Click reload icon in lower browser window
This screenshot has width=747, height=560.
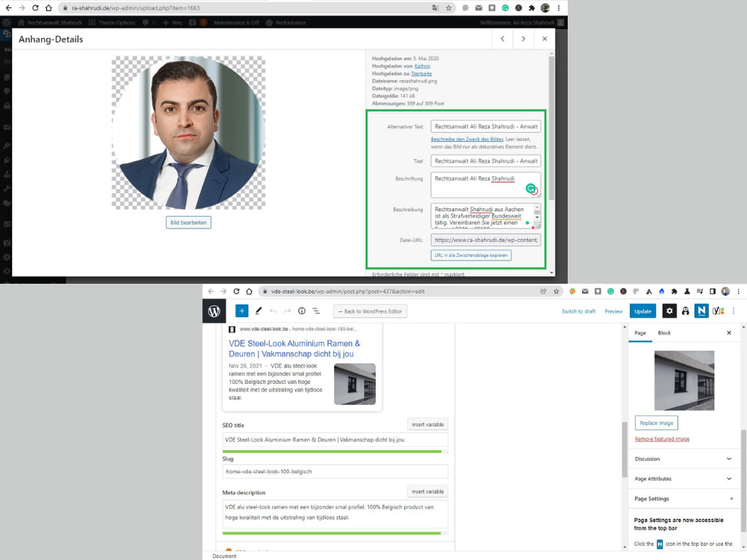click(x=236, y=291)
